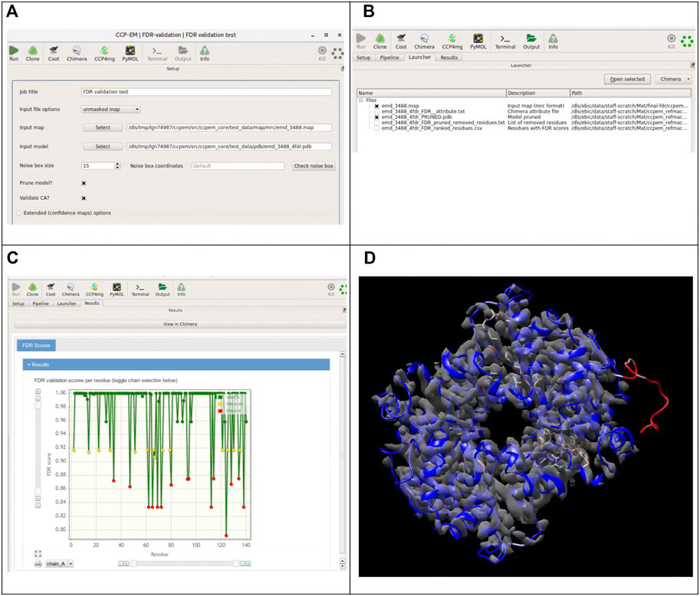Open Chimera dropdown beside Open selected button
Viewport: 700px width, 596px height.
coord(672,79)
